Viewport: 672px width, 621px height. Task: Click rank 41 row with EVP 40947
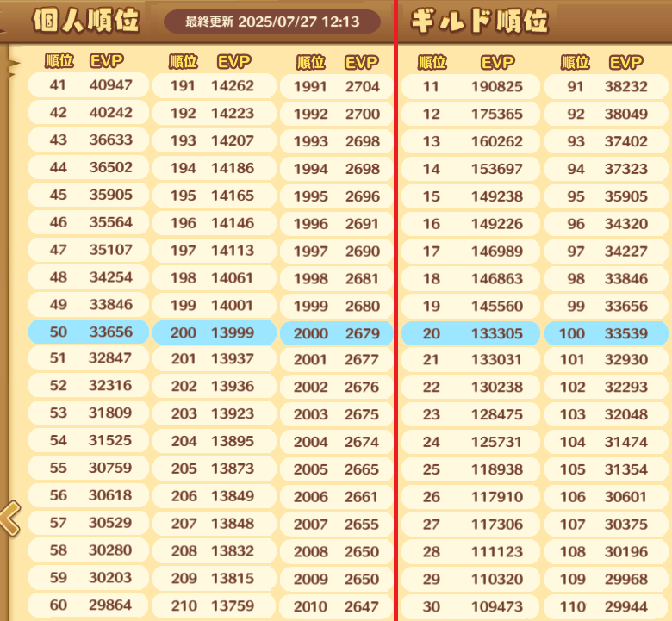(89, 85)
